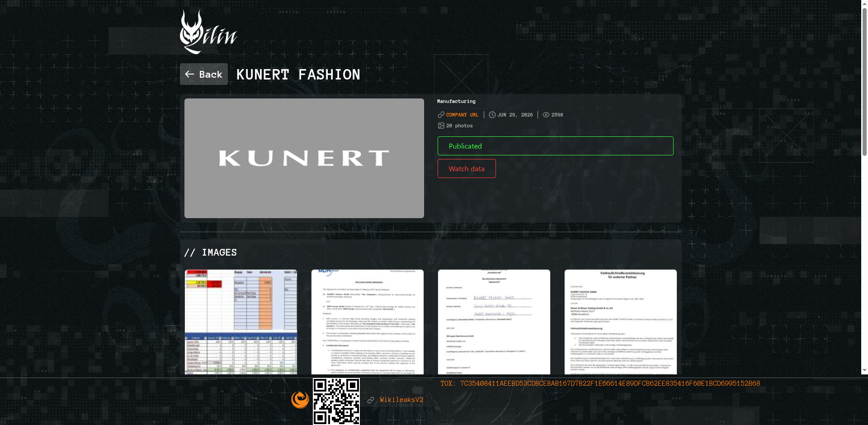Click the Qilin dragon logo
The height and width of the screenshot is (425, 868).
click(x=208, y=32)
